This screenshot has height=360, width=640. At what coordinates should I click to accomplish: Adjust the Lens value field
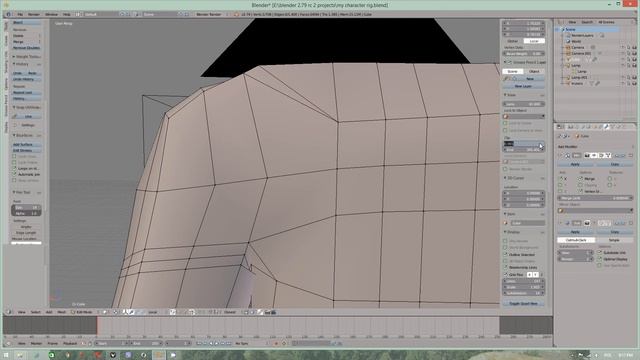[523, 104]
